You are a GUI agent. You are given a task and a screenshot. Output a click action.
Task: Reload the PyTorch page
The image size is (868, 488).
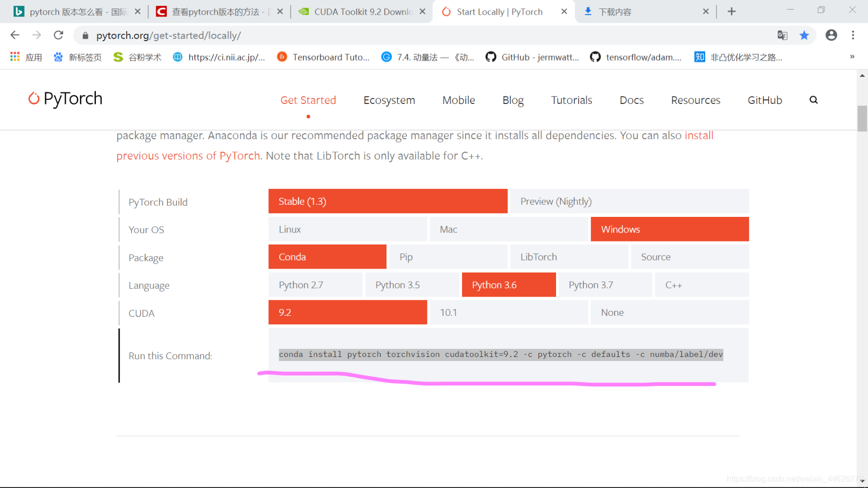[58, 35]
